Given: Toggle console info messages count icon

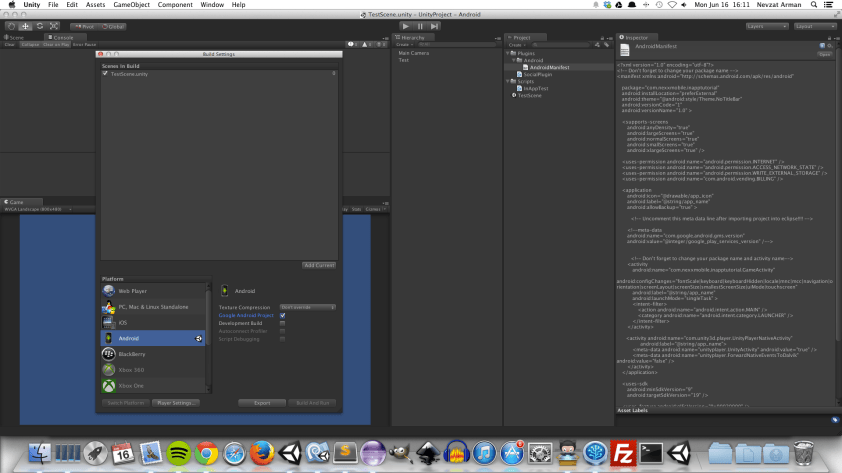Looking at the screenshot, I should click(x=353, y=45).
